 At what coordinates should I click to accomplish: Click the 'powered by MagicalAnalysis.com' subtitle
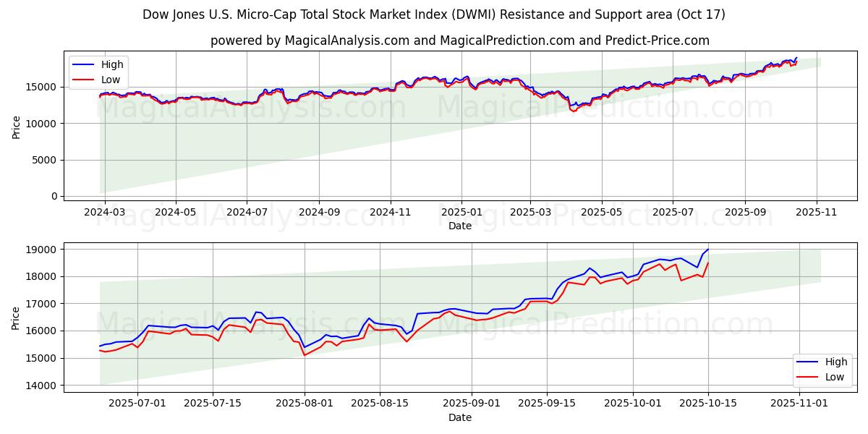click(460, 41)
